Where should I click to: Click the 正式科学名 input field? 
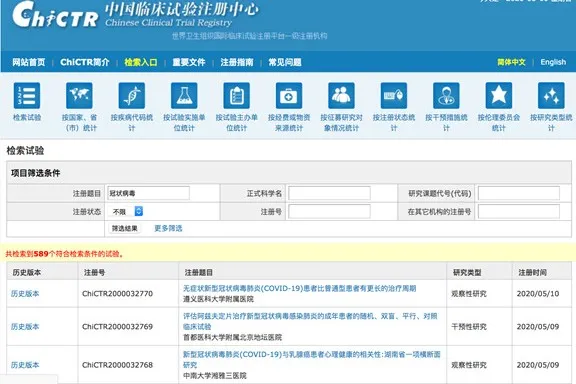pos(329,193)
